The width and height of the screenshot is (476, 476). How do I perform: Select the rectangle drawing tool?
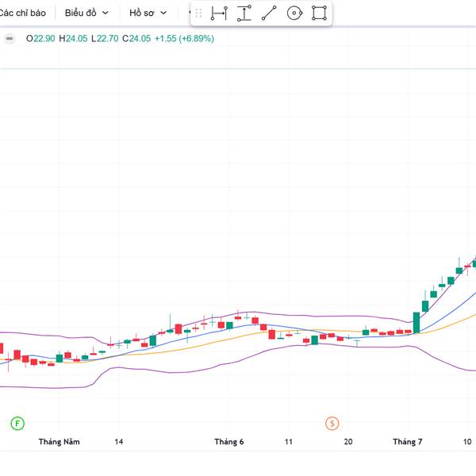tap(320, 13)
